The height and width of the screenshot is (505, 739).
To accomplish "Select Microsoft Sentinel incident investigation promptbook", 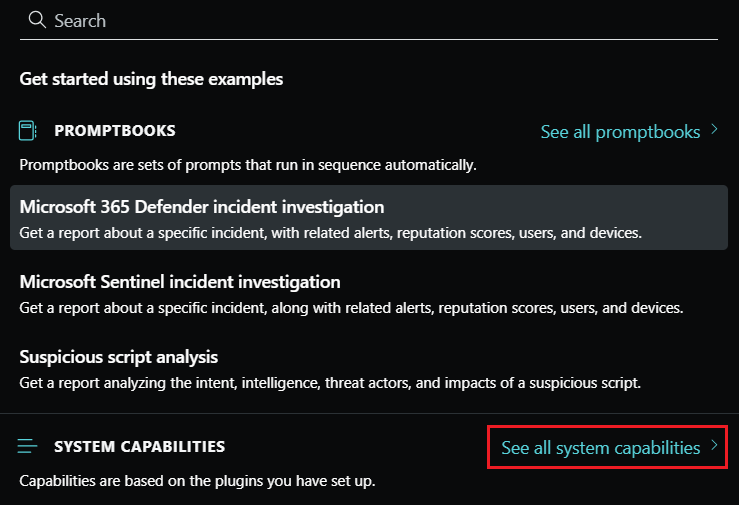I will (x=180, y=282).
